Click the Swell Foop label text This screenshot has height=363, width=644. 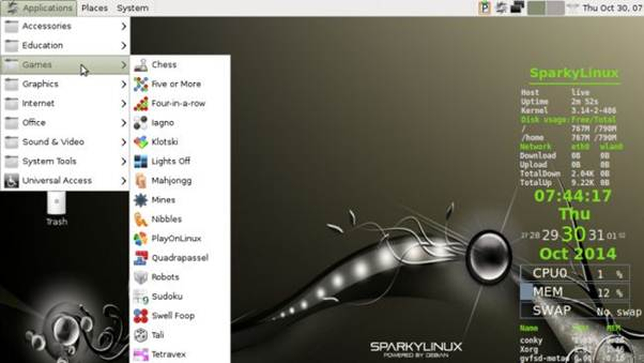point(173,316)
